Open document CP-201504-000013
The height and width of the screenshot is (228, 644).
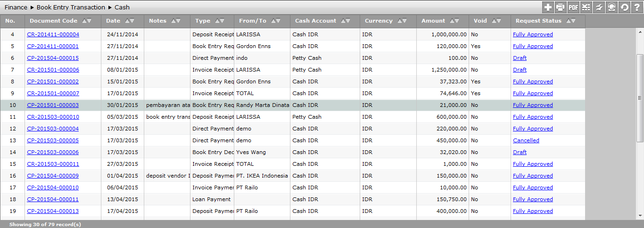click(x=53, y=211)
